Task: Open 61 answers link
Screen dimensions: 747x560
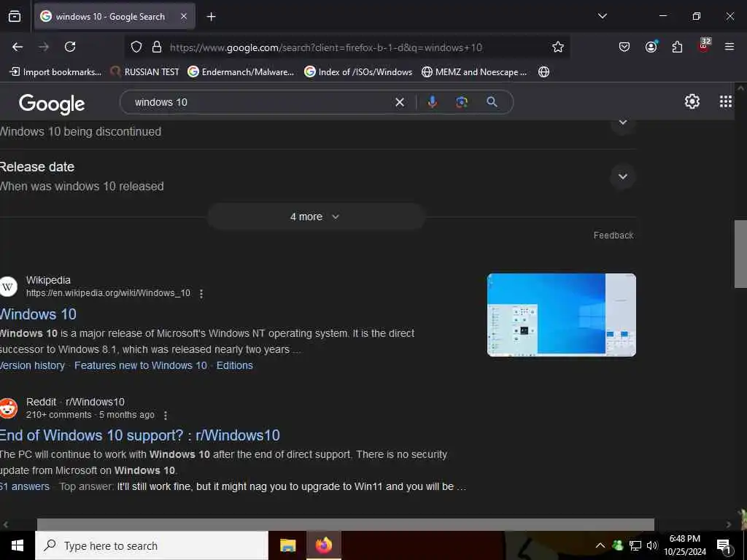Action: point(25,486)
